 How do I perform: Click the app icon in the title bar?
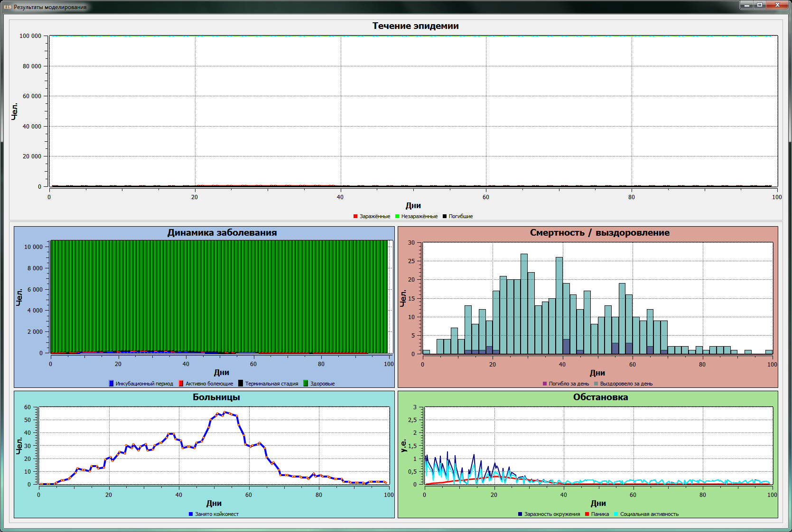click(8, 7)
